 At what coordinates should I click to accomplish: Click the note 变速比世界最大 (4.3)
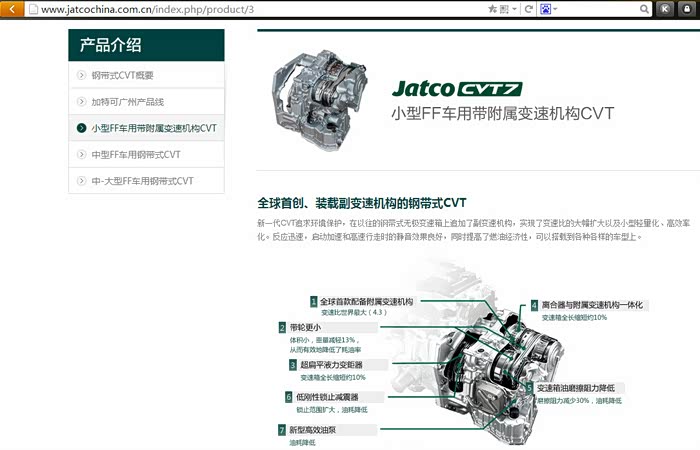click(x=354, y=312)
